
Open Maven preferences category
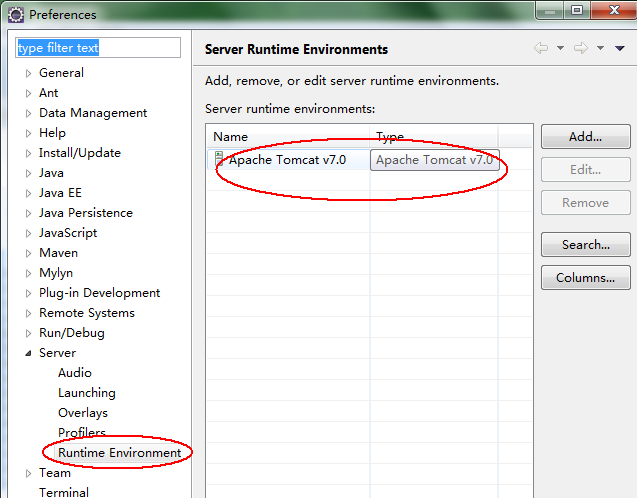pos(58,253)
